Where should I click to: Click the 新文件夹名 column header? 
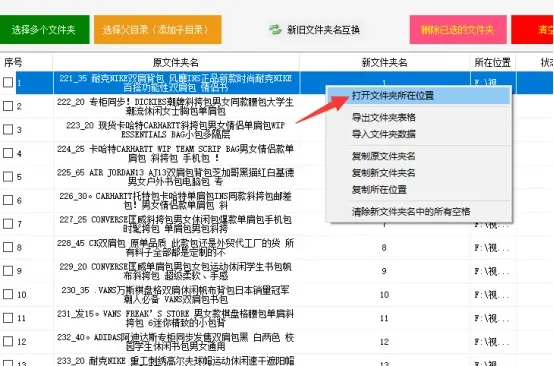point(384,63)
